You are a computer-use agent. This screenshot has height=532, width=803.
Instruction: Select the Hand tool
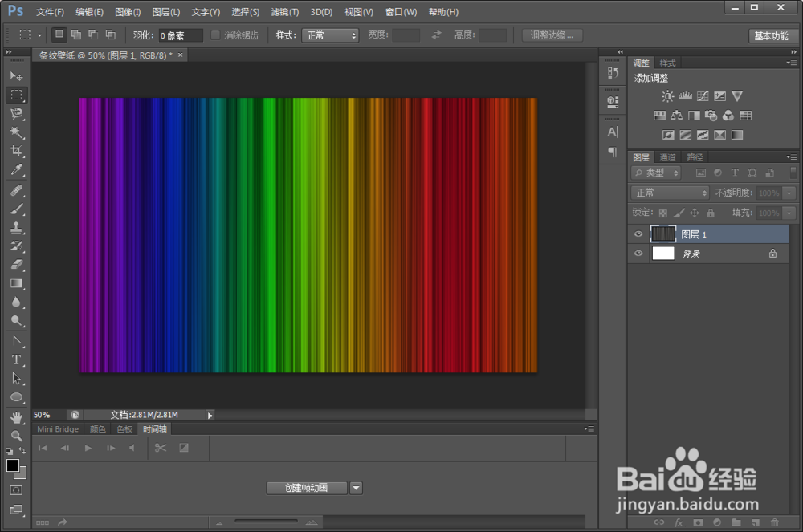click(x=16, y=417)
